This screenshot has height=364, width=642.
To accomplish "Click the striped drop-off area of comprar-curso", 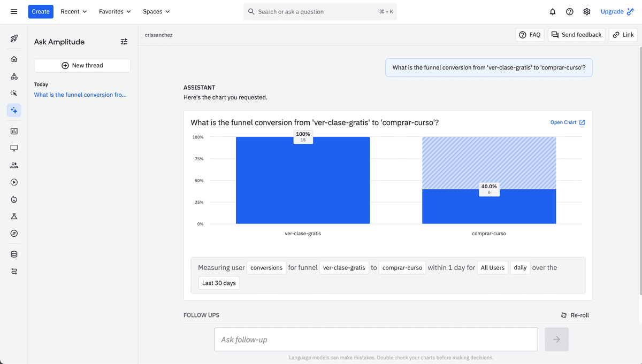I will point(489,163).
